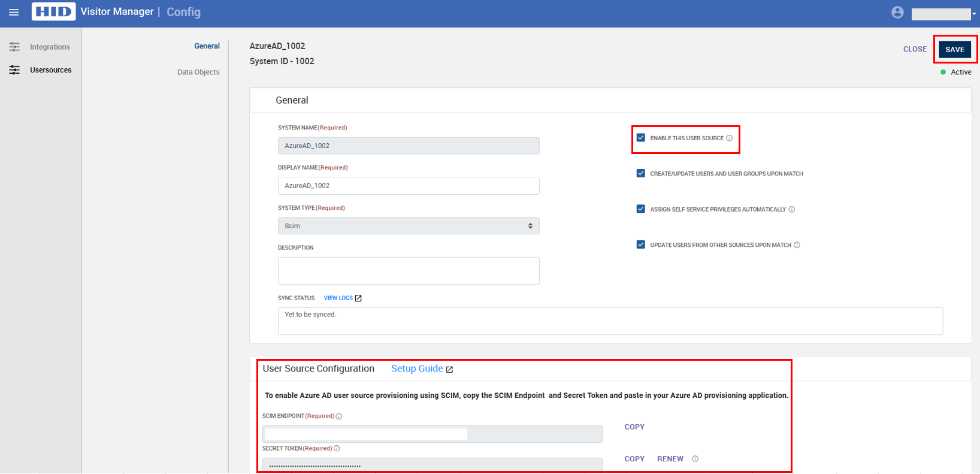Click the Description text area
Screen dimensions: 980x474
coord(409,271)
